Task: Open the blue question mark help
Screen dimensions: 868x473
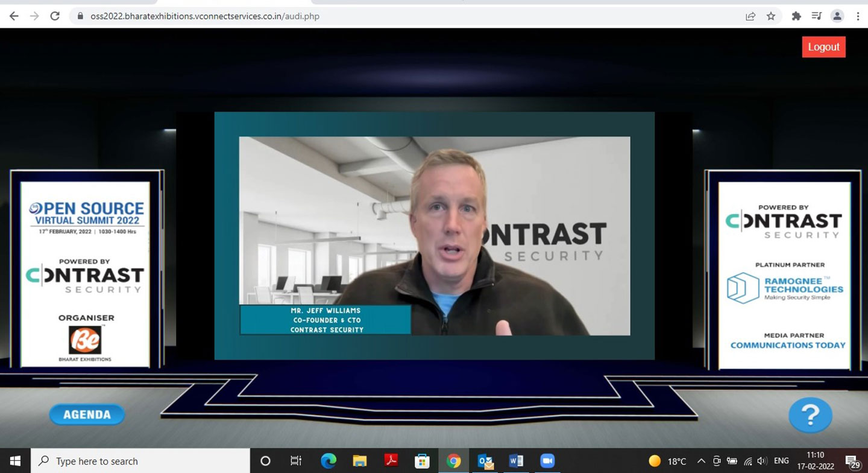Action: (811, 414)
